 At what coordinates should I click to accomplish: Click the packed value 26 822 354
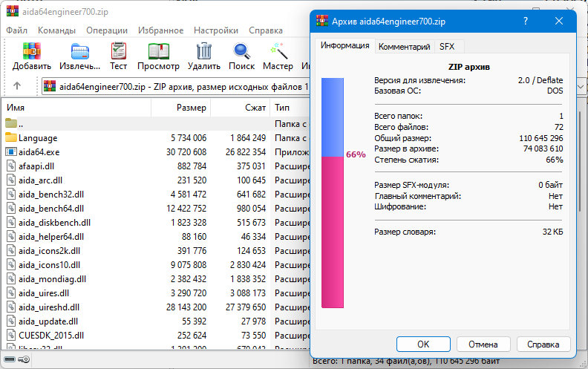pos(246,152)
